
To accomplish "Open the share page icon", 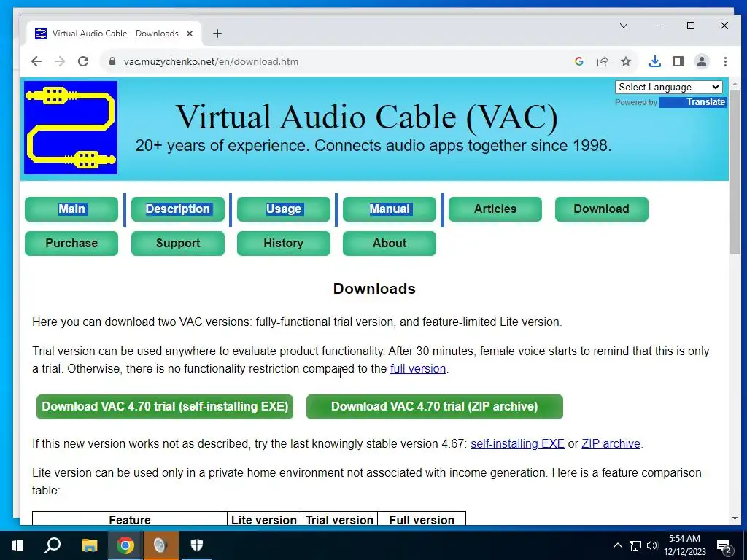I will pos(602,61).
